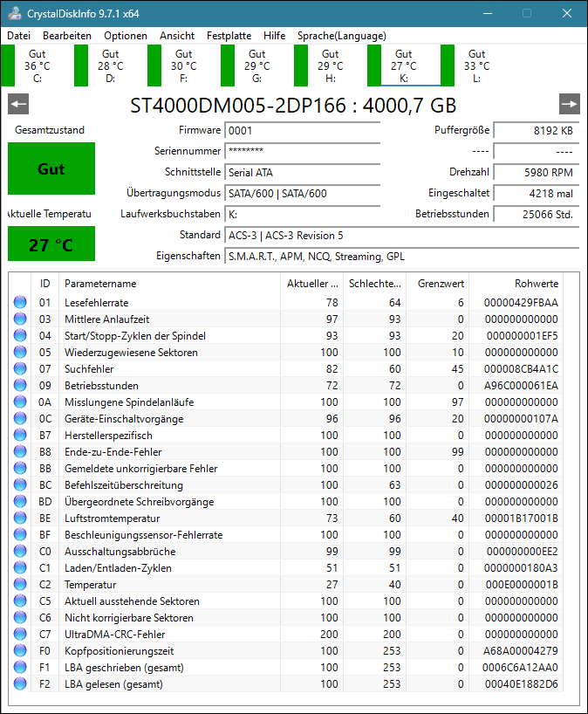Click status orb for Herstellerspezifisch row
This screenshot has height=714, width=588.
[x=20, y=435]
